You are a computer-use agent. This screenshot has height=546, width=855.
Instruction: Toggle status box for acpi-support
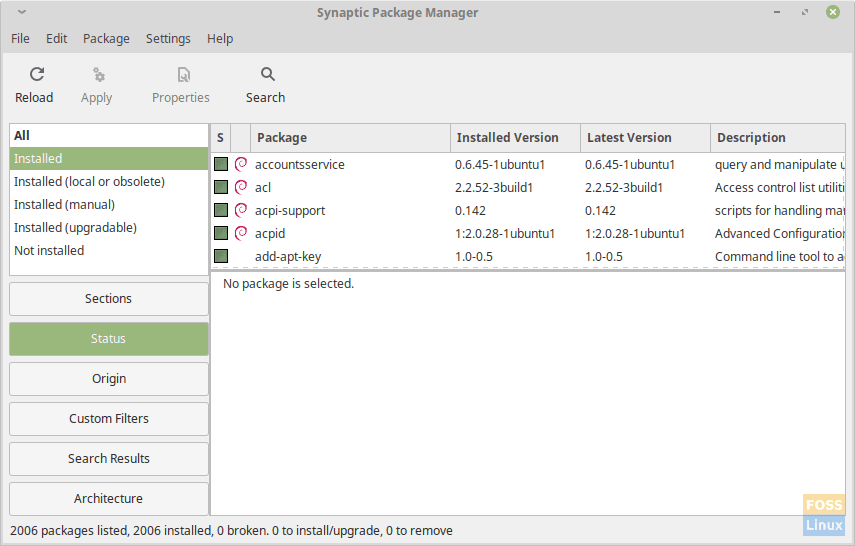pos(221,210)
